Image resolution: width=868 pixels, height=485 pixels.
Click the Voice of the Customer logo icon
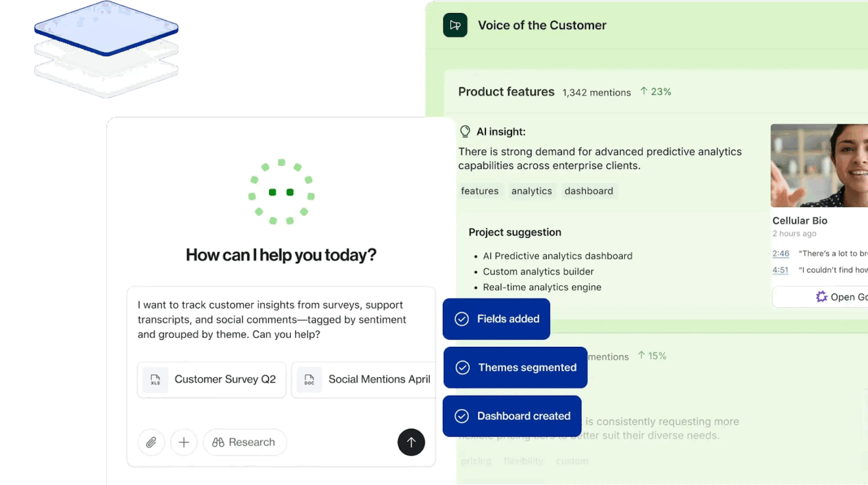(455, 25)
